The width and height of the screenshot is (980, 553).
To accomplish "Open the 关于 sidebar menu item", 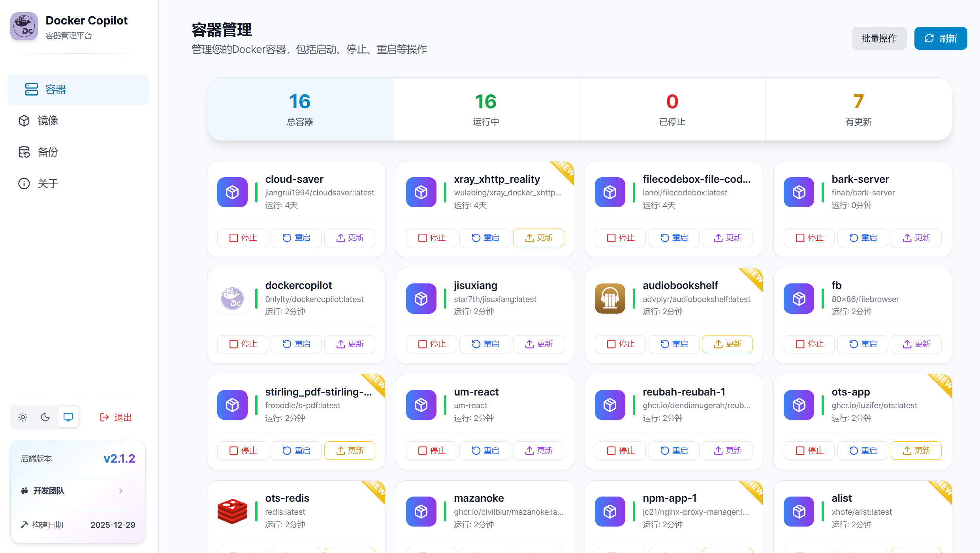I will coord(78,184).
